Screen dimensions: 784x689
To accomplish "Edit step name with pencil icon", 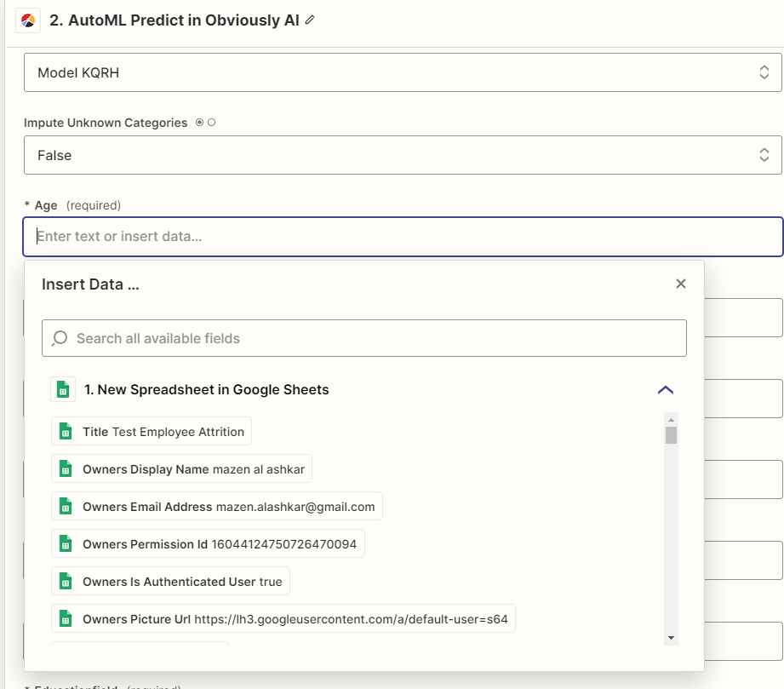I will 310,20.
